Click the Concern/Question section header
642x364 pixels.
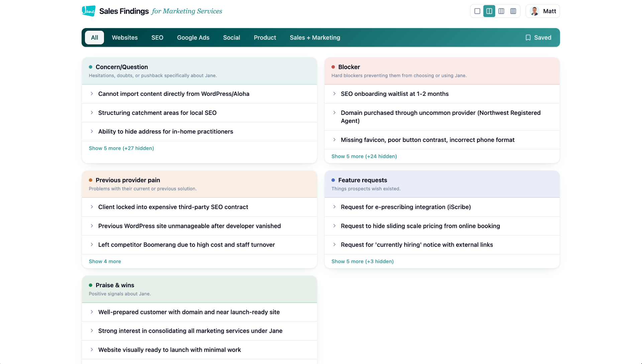pyautogui.click(x=199, y=71)
